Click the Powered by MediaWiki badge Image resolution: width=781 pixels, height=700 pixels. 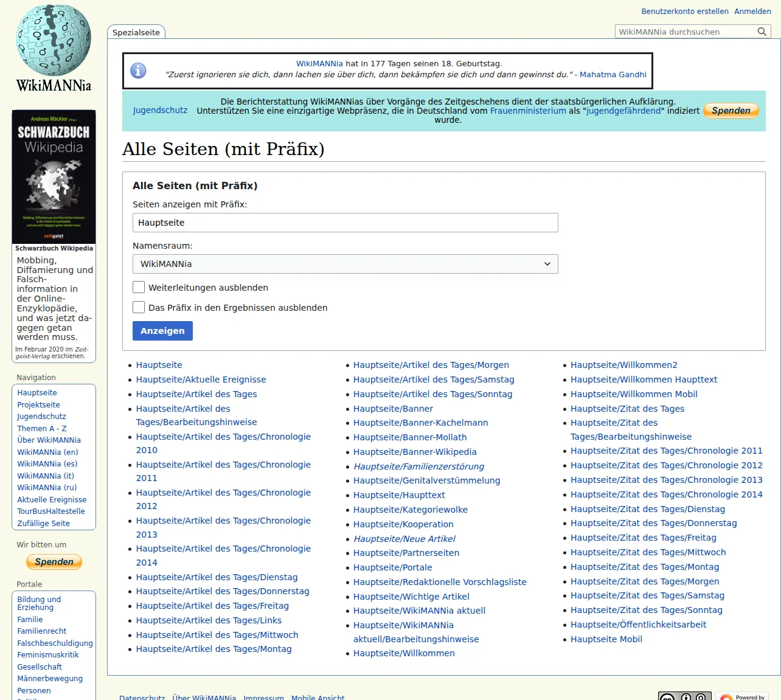tap(742, 696)
